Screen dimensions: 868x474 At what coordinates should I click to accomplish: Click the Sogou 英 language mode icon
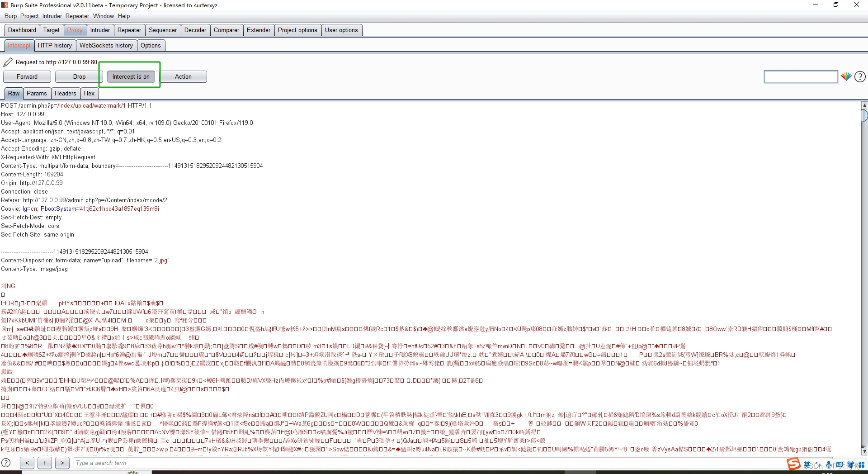(x=807, y=465)
